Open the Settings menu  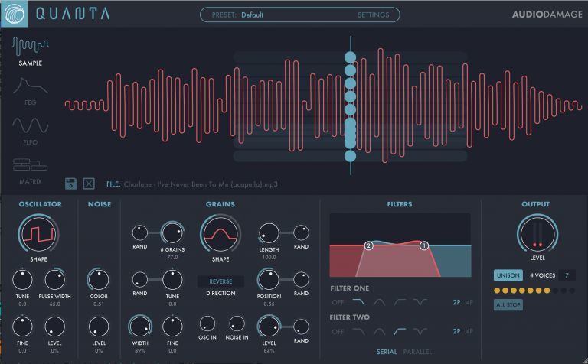pyautogui.click(x=373, y=15)
